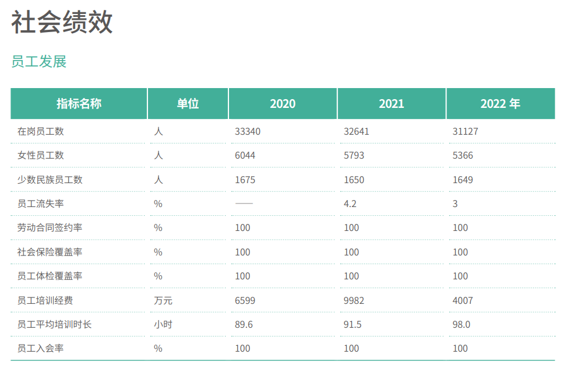Click the 员工发展 section heading

(x=39, y=62)
